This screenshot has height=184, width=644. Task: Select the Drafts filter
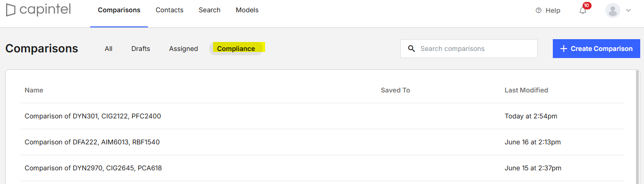point(141,49)
